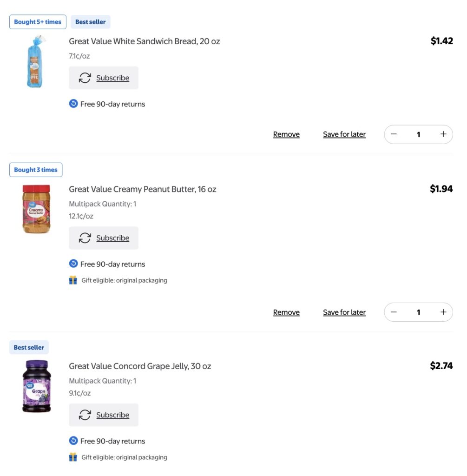
Task: Click the returns icon under Peanut Butter
Action: coord(73,264)
